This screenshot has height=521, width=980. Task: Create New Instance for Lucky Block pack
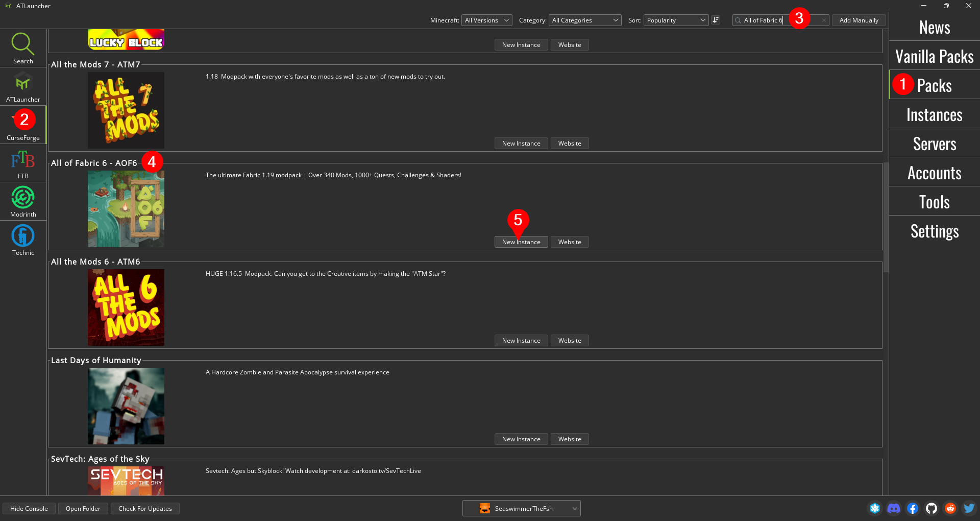tap(521, 45)
